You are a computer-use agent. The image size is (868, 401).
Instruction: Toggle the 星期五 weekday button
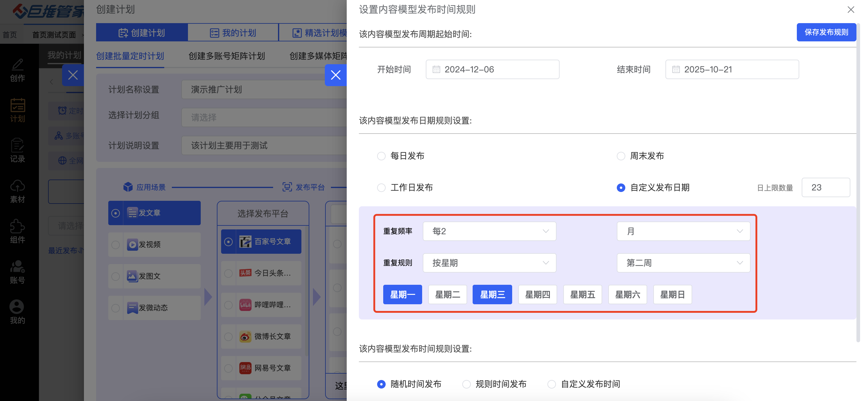pyautogui.click(x=582, y=295)
